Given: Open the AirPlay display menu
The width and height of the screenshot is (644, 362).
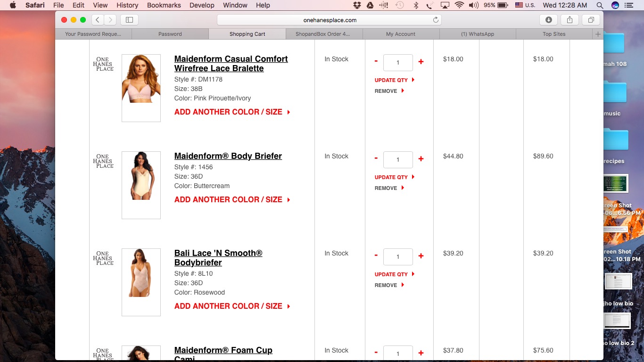Looking at the screenshot, I should click(445, 5).
